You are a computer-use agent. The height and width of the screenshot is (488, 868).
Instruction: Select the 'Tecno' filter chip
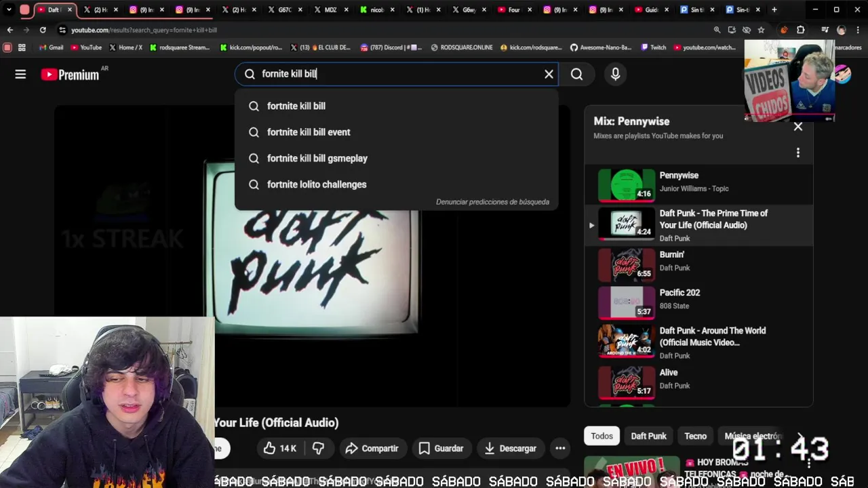[695, 436]
